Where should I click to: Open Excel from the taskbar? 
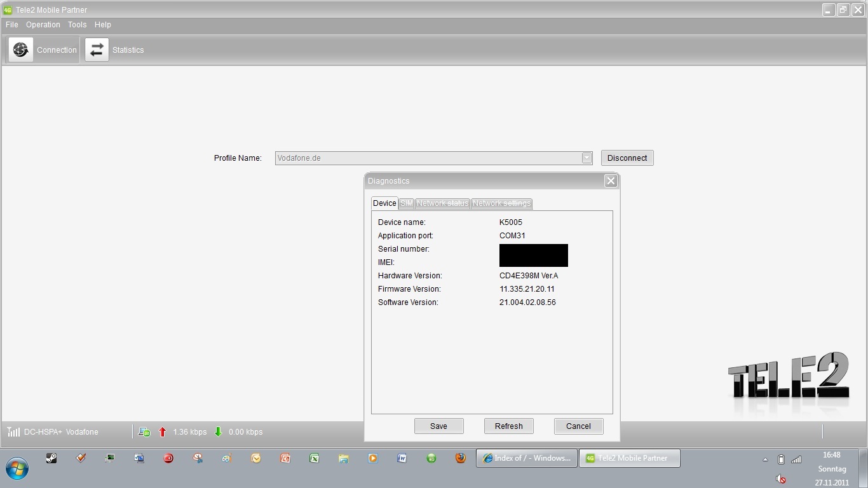click(314, 458)
